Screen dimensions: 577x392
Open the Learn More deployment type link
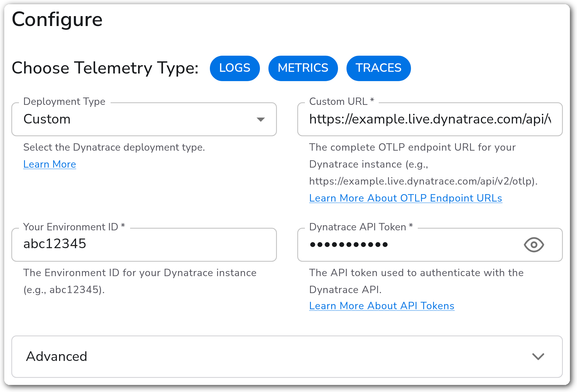tap(50, 164)
